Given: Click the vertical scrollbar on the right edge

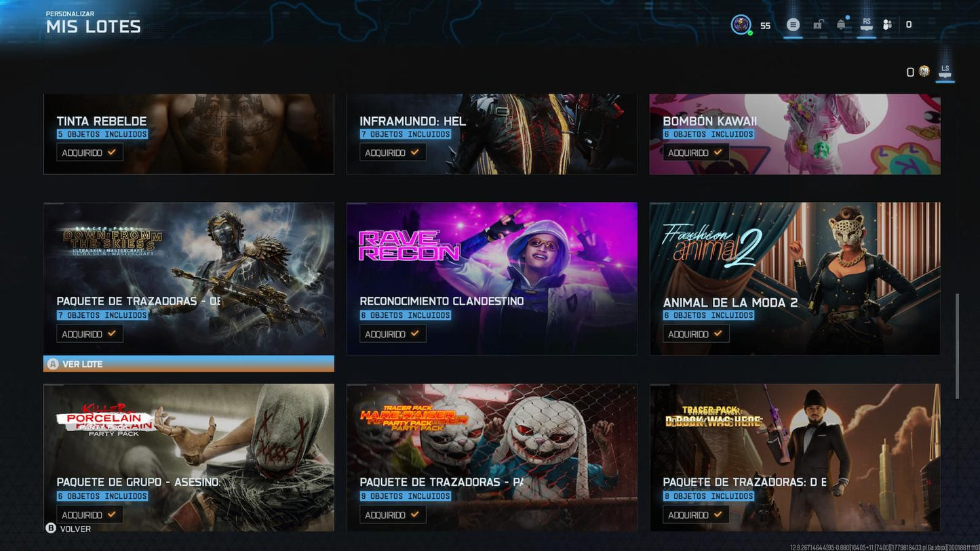Looking at the screenshot, I should [x=958, y=346].
